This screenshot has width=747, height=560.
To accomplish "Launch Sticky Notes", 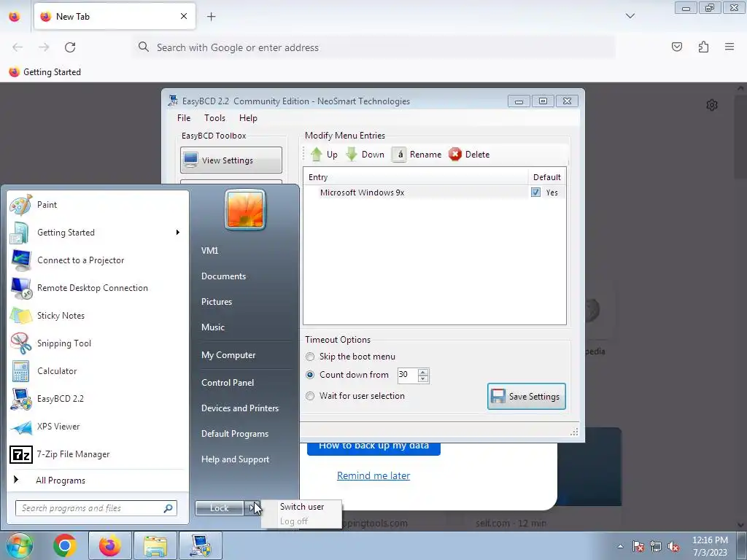I will pyautogui.click(x=98, y=316).
